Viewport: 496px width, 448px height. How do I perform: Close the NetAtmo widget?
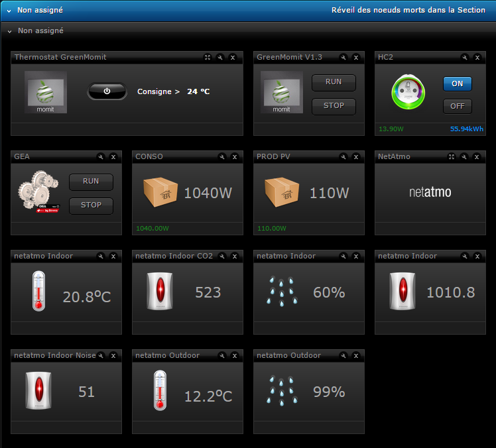pos(477,157)
